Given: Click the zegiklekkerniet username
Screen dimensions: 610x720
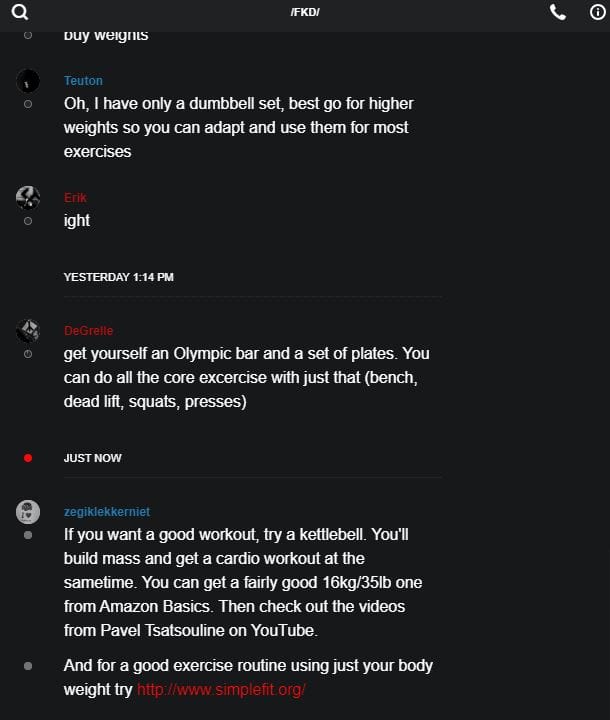Looking at the screenshot, I should (107, 512).
